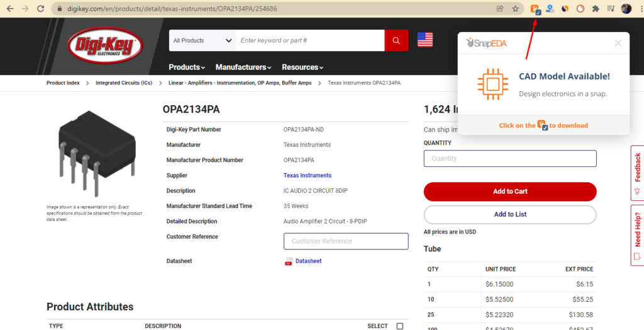
Task: Click the $130.58 extended price cell
Action: (580, 315)
